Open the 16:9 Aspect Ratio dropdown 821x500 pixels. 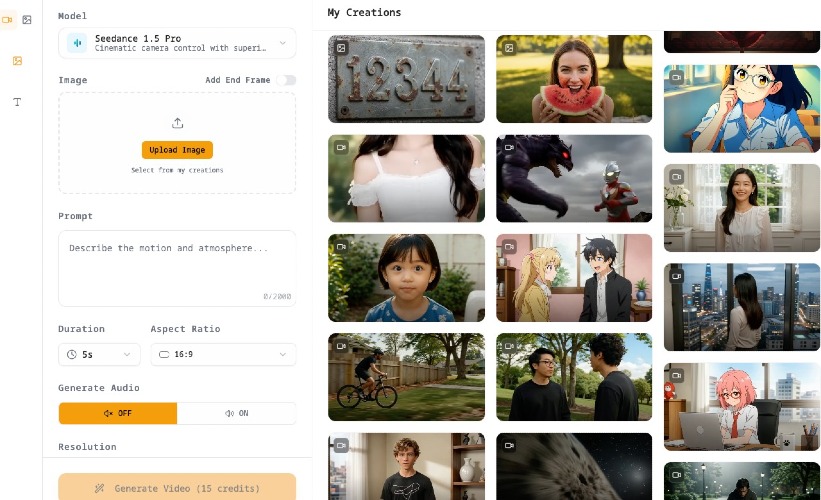click(223, 354)
